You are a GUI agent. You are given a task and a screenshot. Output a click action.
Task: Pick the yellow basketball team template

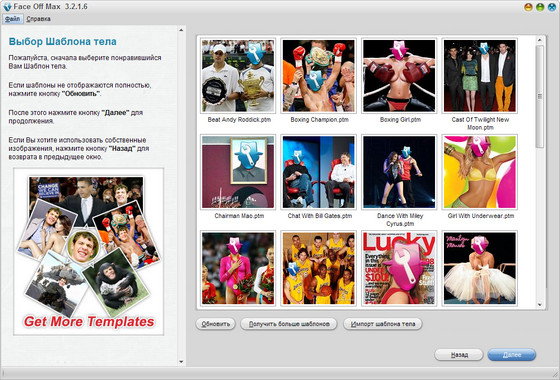tap(319, 268)
